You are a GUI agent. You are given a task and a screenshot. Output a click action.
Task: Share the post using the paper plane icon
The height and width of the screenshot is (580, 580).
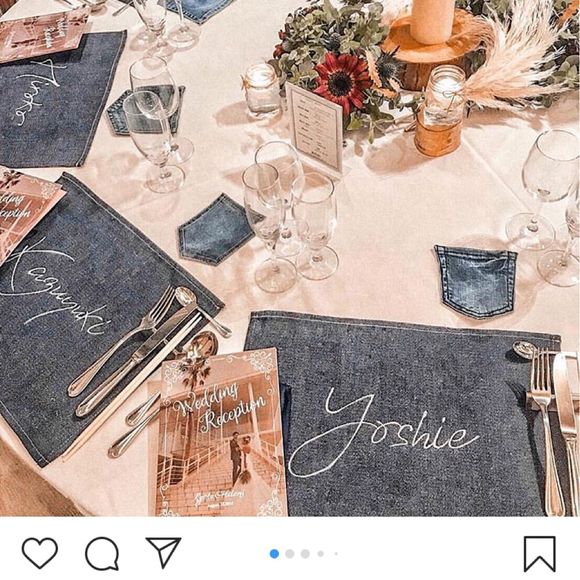pos(163,553)
